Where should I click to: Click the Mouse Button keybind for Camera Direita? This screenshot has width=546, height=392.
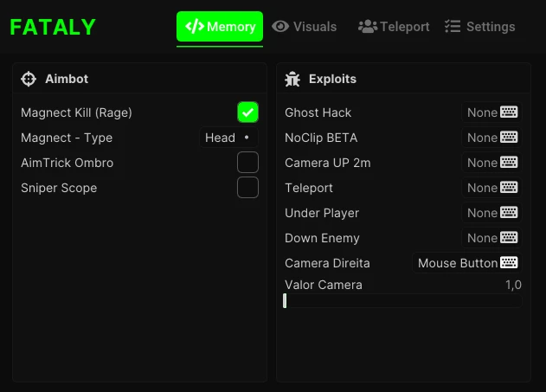tap(458, 263)
